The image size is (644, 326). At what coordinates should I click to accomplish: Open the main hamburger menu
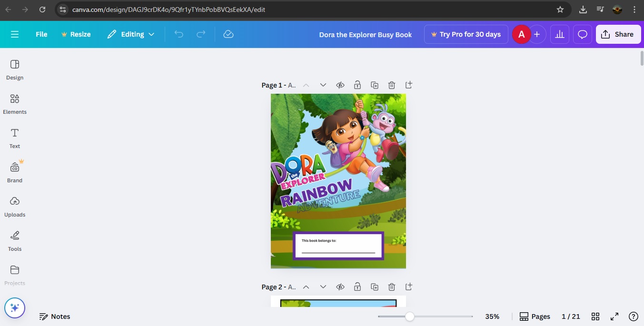pyautogui.click(x=15, y=34)
